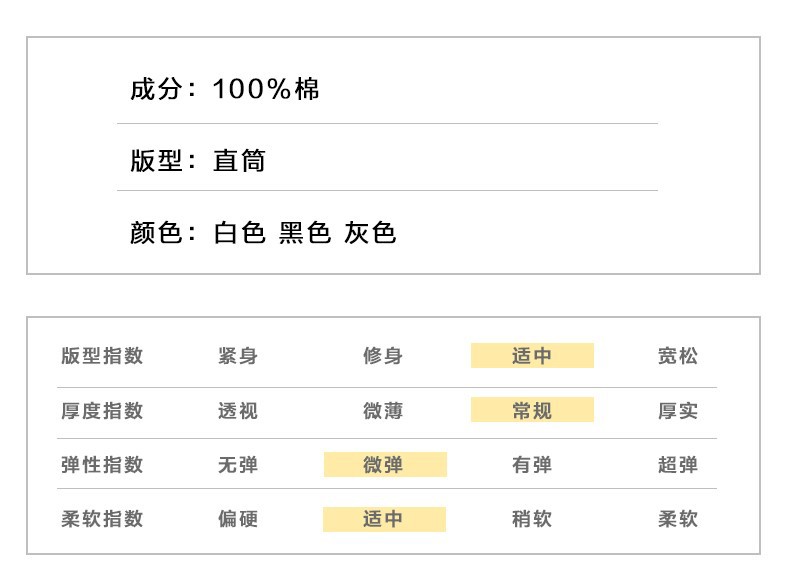Click the 100%棉 composition text

(x=266, y=90)
